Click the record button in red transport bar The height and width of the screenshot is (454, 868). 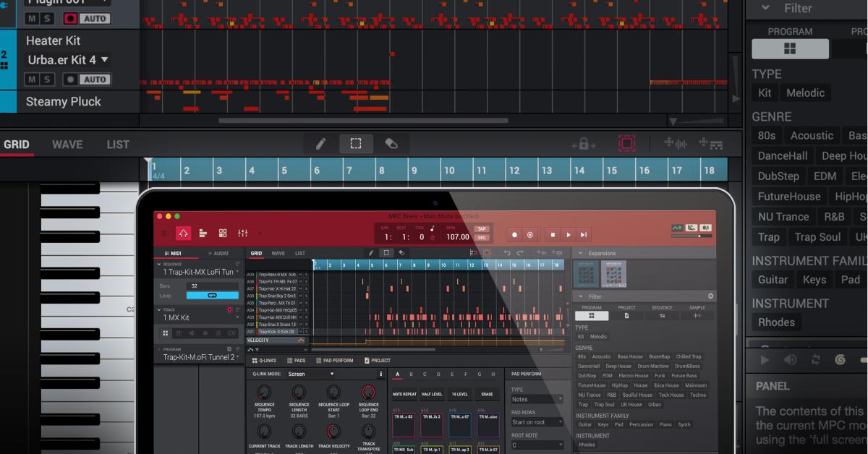[x=514, y=235]
